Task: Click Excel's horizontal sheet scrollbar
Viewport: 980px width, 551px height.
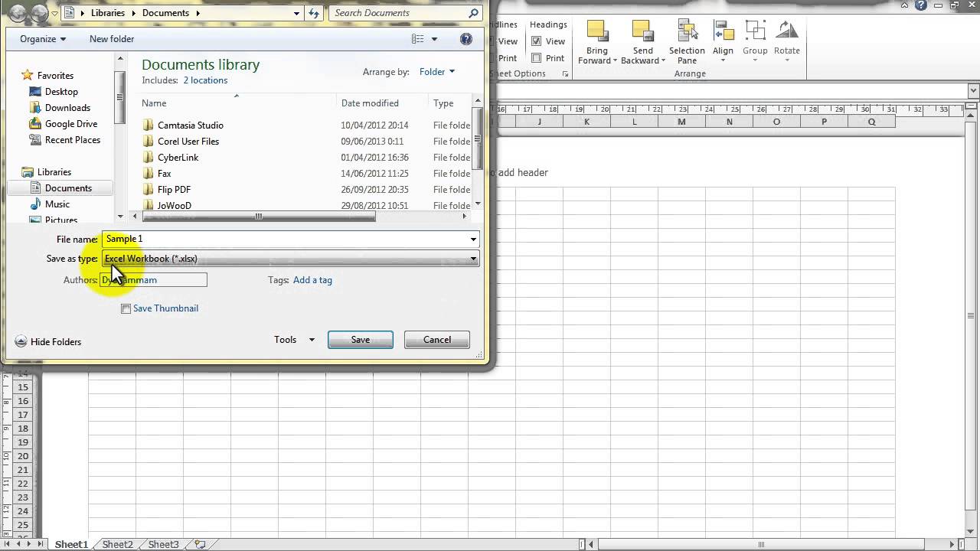Action: [x=761, y=544]
